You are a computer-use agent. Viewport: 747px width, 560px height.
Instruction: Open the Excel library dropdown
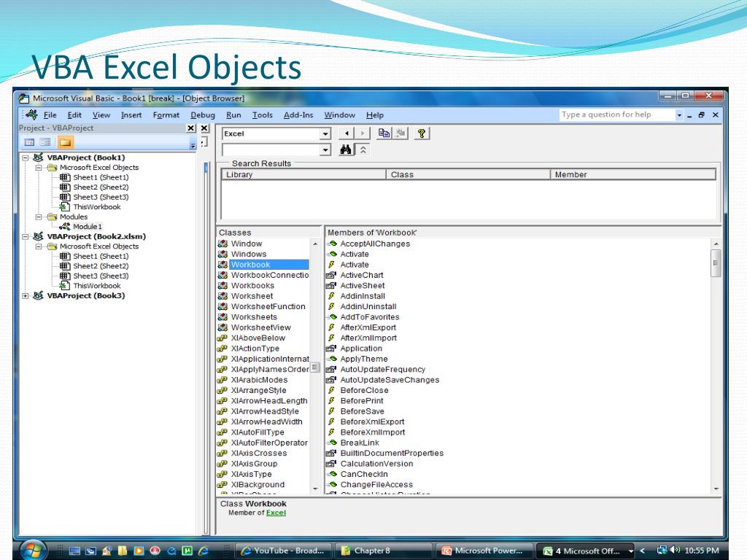pyautogui.click(x=325, y=134)
